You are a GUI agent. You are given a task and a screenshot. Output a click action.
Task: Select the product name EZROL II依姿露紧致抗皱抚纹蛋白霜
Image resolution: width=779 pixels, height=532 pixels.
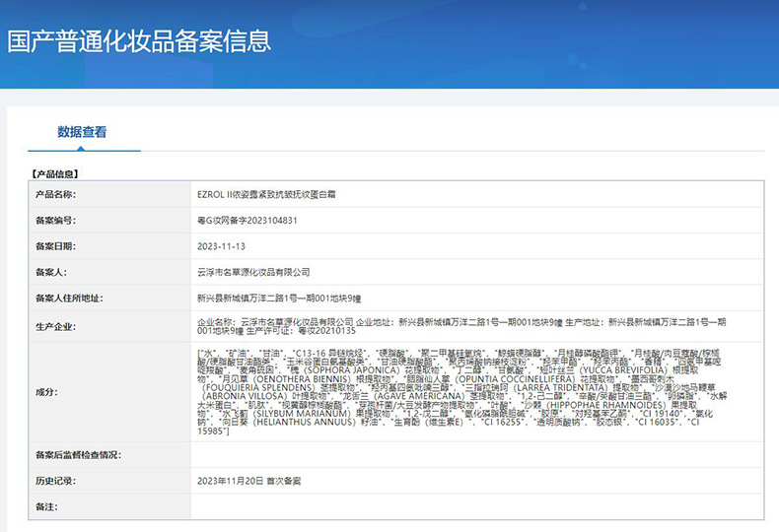point(266,194)
